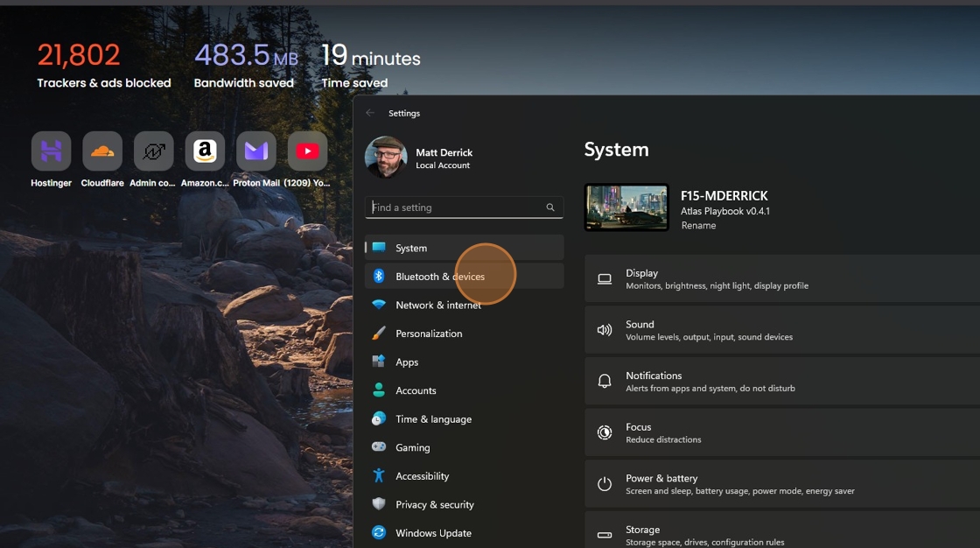Open Privacy & security settings
Viewport: 980px width, 548px height.
coord(465,503)
